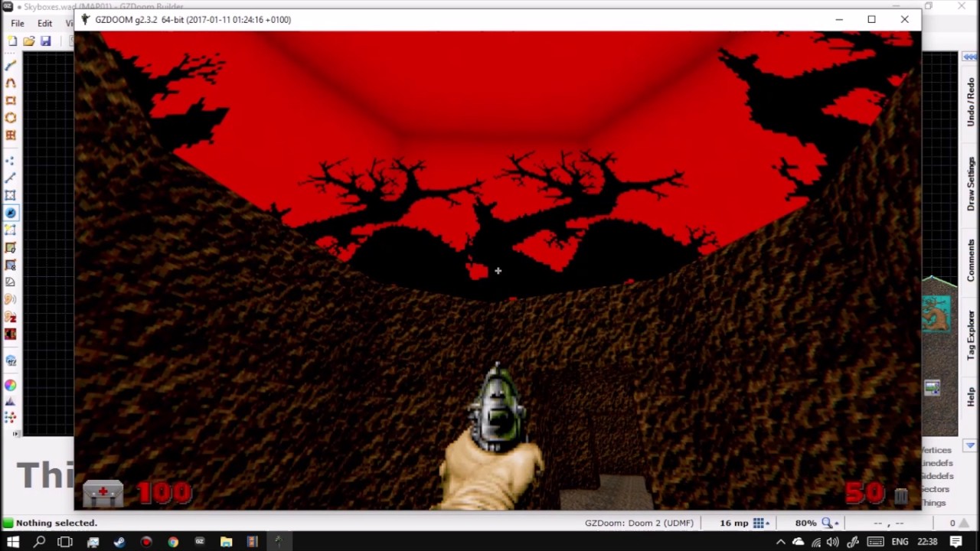Open the Windows Start menu
Screen dimensions: 980x551
(13, 542)
